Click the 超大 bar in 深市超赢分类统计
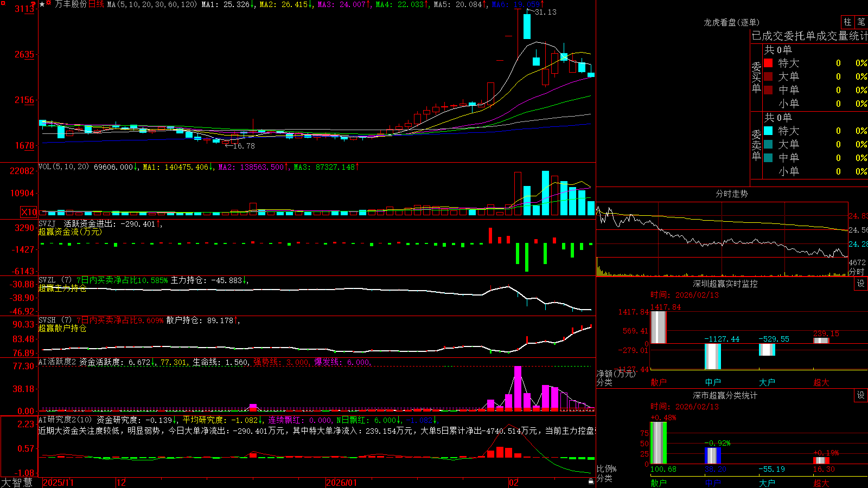Viewport: 868px width, 488px height. pyautogui.click(x=821, y=460)
